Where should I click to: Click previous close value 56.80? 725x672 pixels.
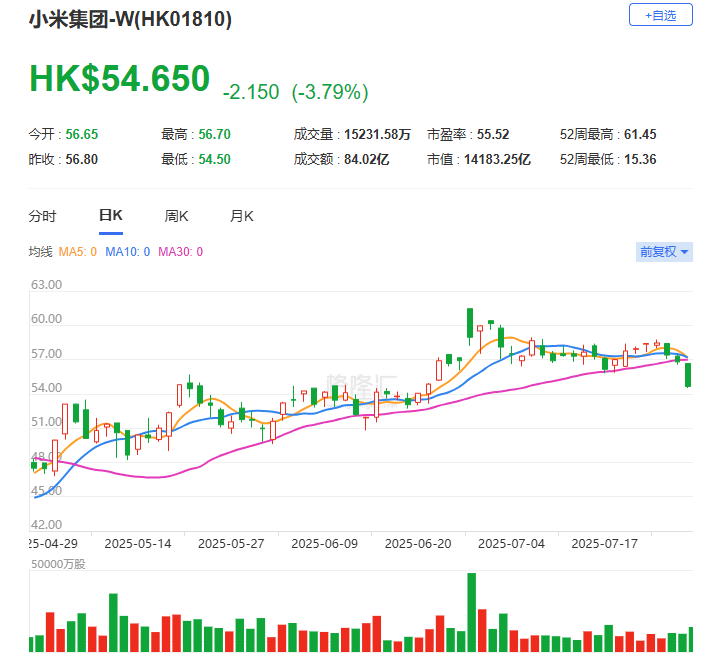point(81,160)
